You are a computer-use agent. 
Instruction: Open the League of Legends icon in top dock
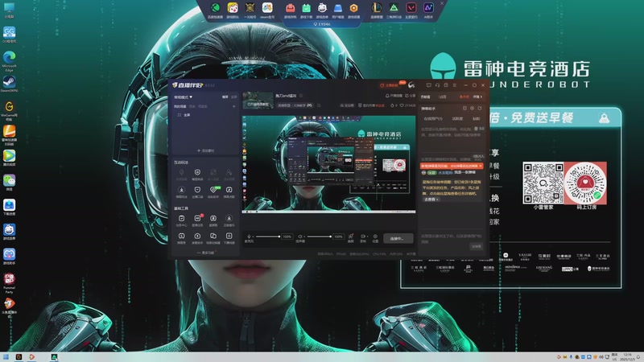(377, 7)
